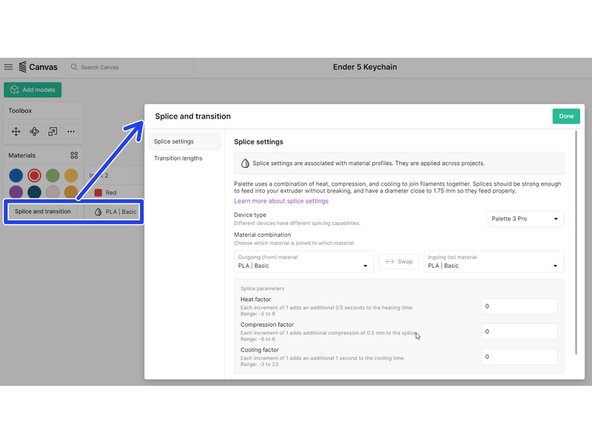Click the Cooling factor label
This screenshot has width=592, height=444.
pyautogui.click(x=259, y=350)
